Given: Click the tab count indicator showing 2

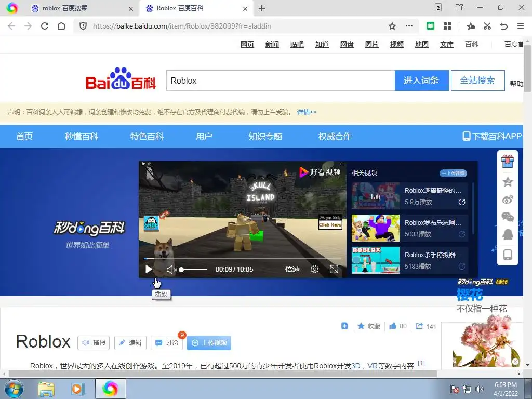Looking at the screenshot, I should point(438,7).
